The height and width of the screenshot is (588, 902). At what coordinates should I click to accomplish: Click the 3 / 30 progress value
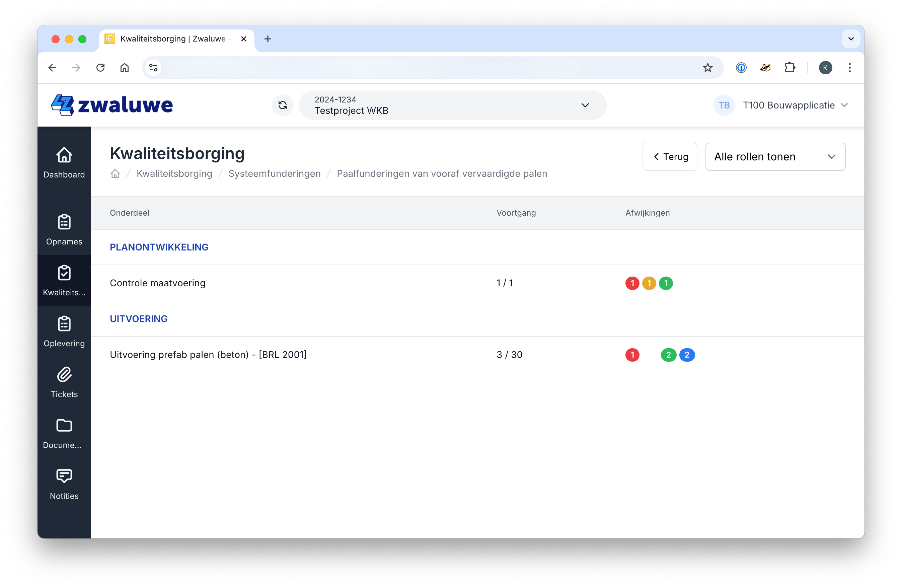(509, 355)
